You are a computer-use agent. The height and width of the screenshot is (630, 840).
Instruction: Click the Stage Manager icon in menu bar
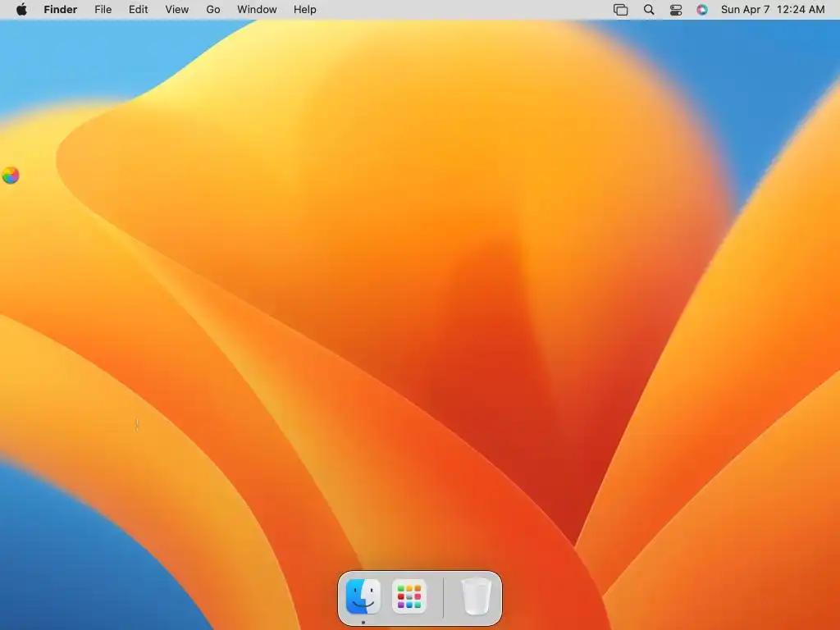[620, 10]
